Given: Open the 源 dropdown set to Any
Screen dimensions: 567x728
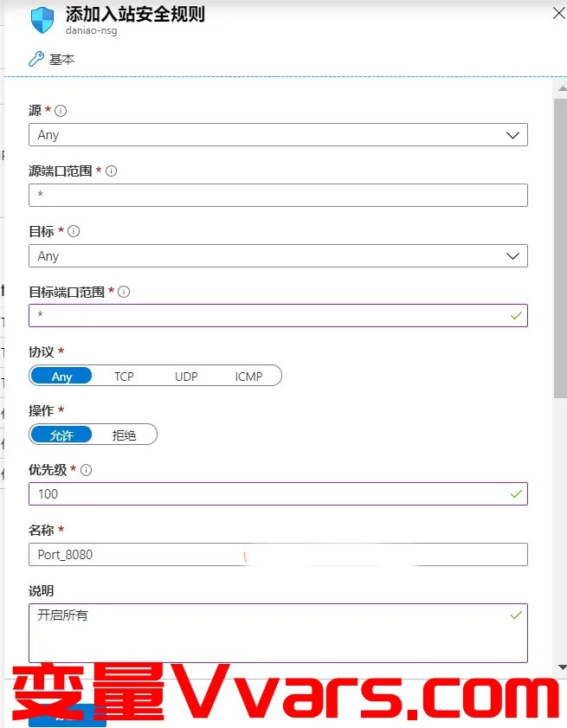Looking at the screenshot, I should point(278,135).
